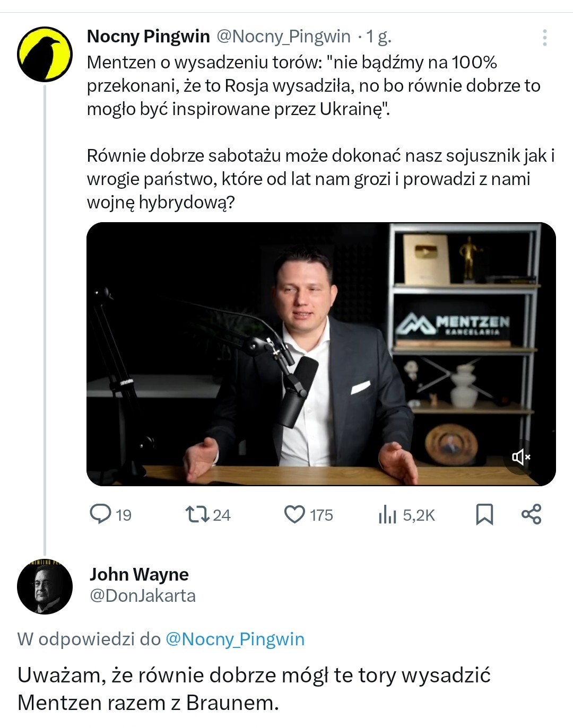Tap blue @Nocny_Pingwin mention in reply line

[235, 639]
